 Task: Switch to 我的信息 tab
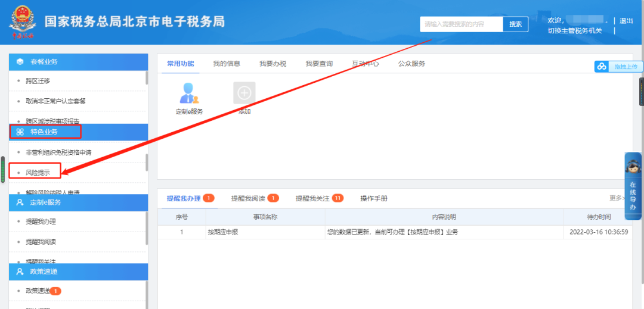click(227, 64)
